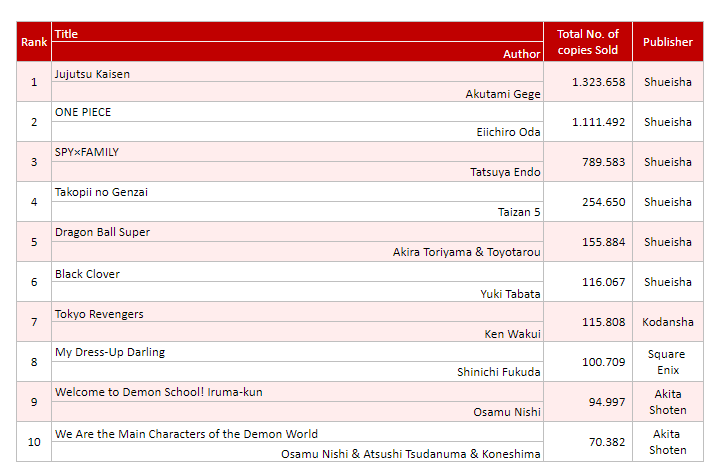Screen dimensions: 724x475
Task: Click the Author header cell
Action: pos(297,52)
